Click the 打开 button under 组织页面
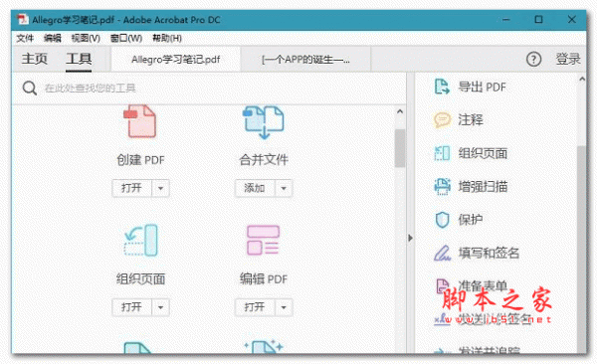Screen dimensions: 597x364 (x=132, y=307)
